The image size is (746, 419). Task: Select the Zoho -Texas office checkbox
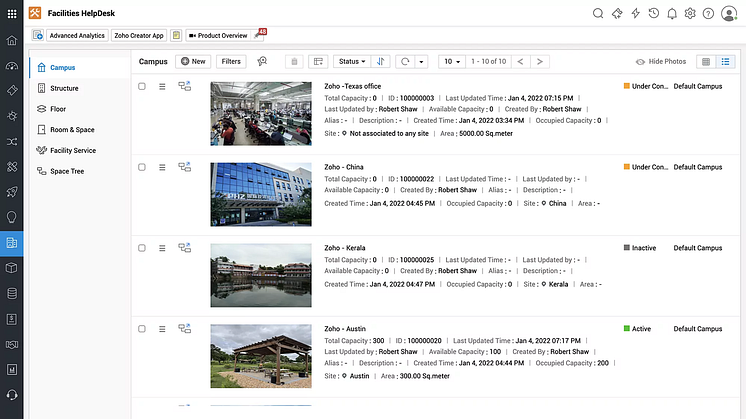tap(142, 86)
